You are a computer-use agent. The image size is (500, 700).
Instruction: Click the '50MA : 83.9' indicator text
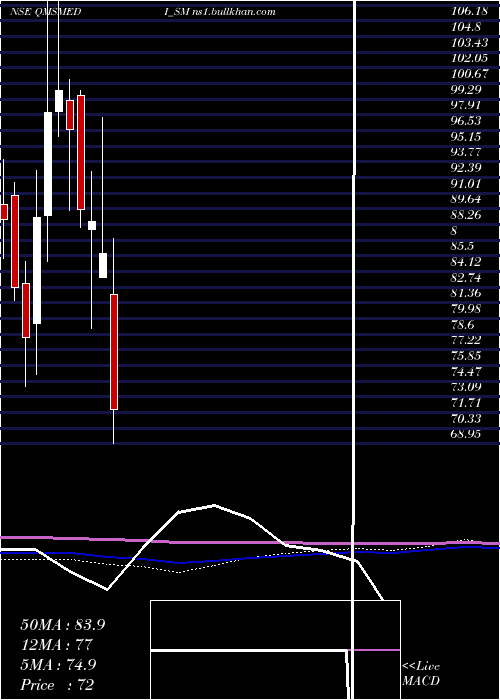click(63, 625)
